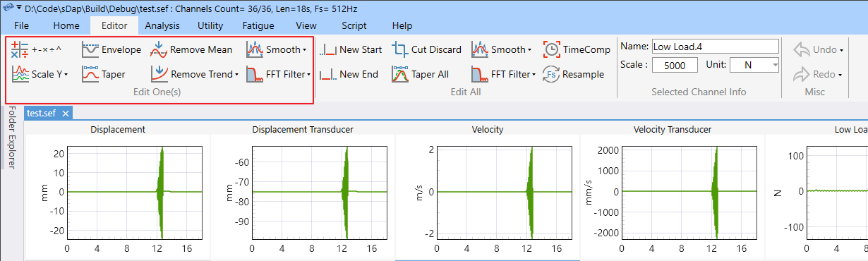Open the Fatigue ribbon tab
Screen dimensions: 868x261
pos(258,25)
